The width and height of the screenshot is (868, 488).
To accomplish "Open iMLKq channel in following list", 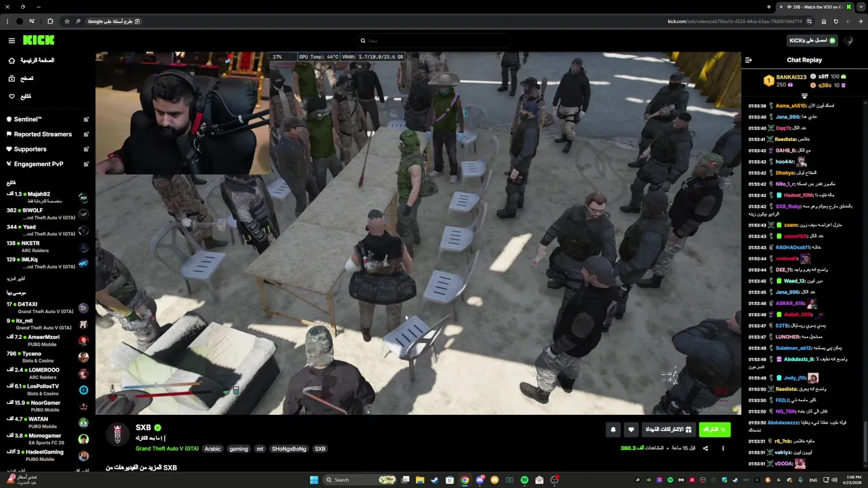I will (47, 263).
